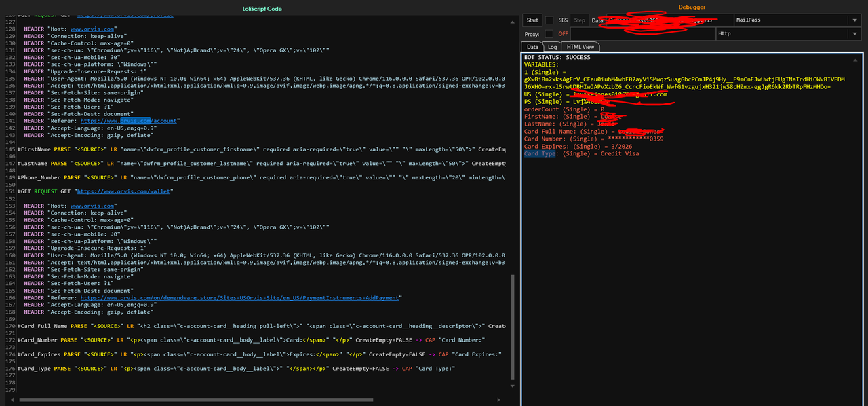
Task: Toggle the SBS step-by-step checkbox
Action: (549, 20)
